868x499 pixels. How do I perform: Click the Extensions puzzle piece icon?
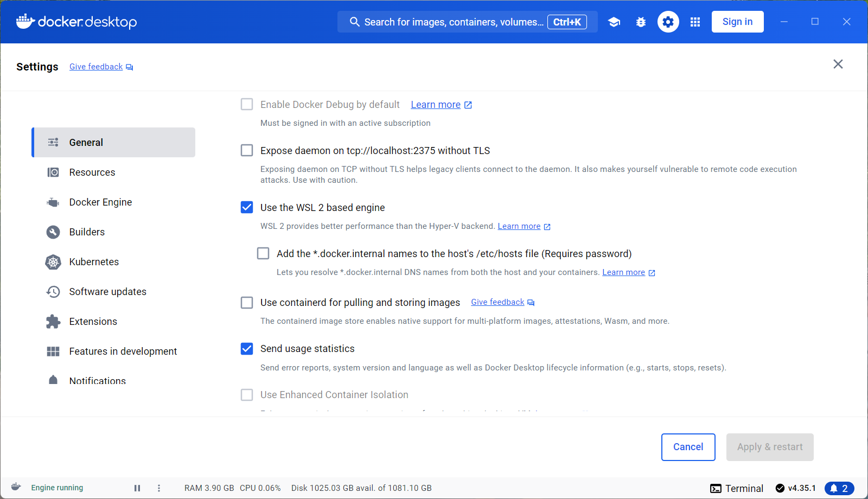tap(53, 322)
